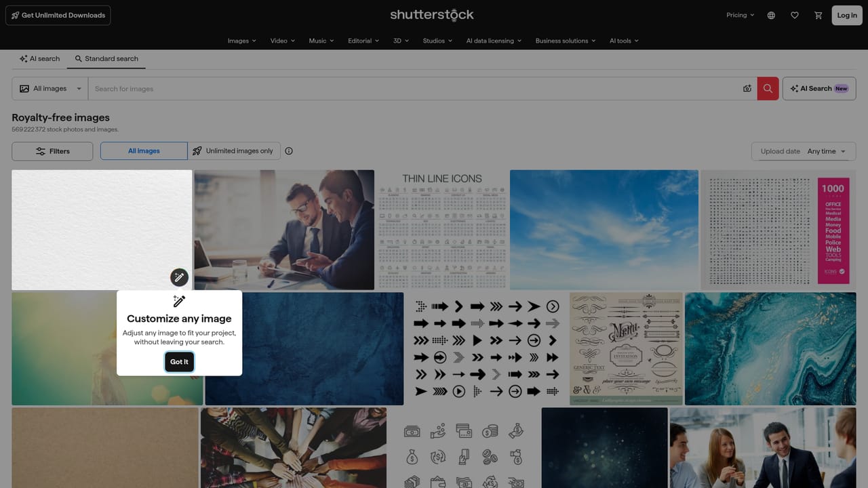The image size is (868, 488).
Task: Open the blue sky clouds photo
Action: 604,230
